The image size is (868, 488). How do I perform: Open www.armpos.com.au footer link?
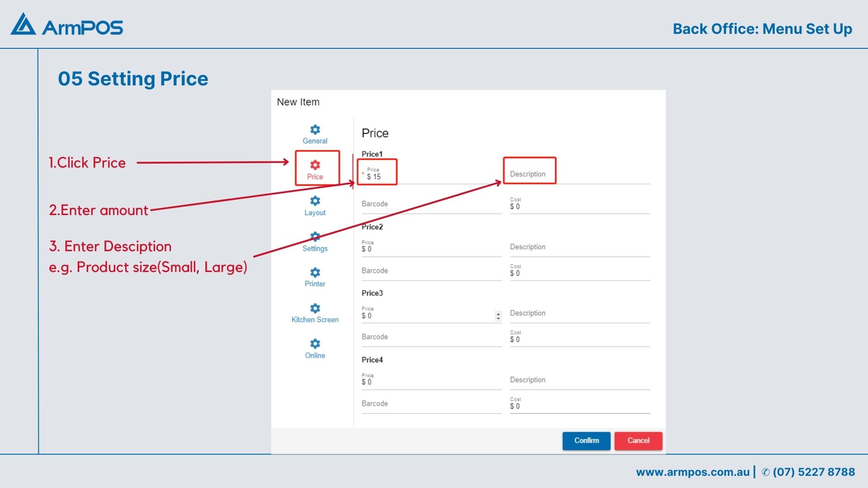pos(692,472)
